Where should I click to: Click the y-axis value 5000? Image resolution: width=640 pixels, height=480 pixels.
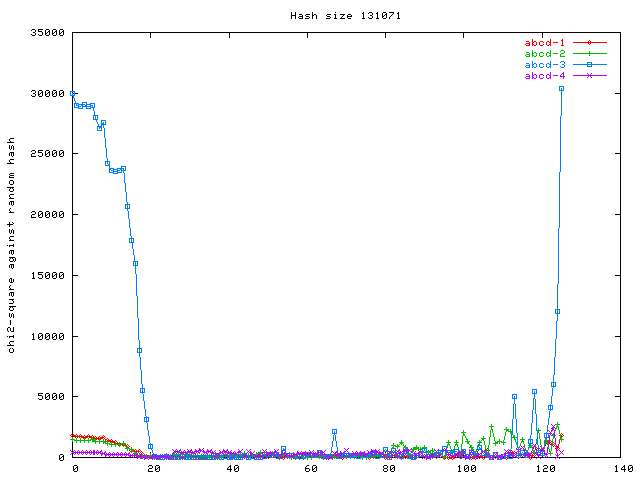51,396
